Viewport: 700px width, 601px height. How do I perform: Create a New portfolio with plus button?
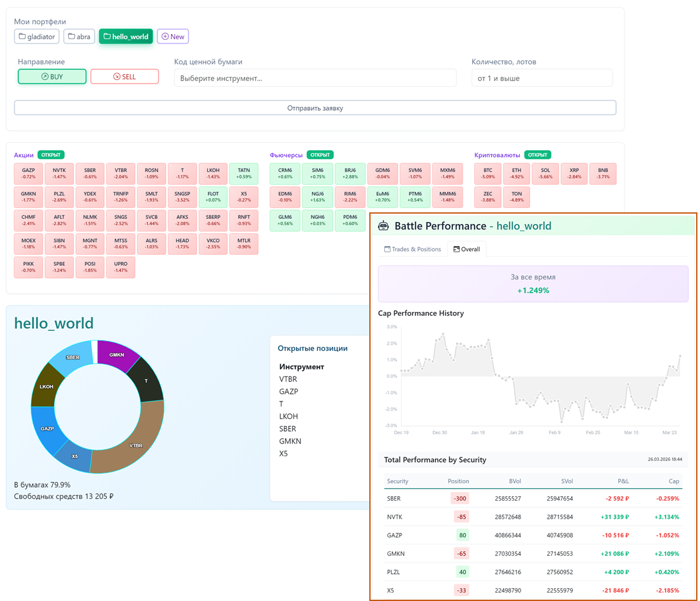[172, 37]
